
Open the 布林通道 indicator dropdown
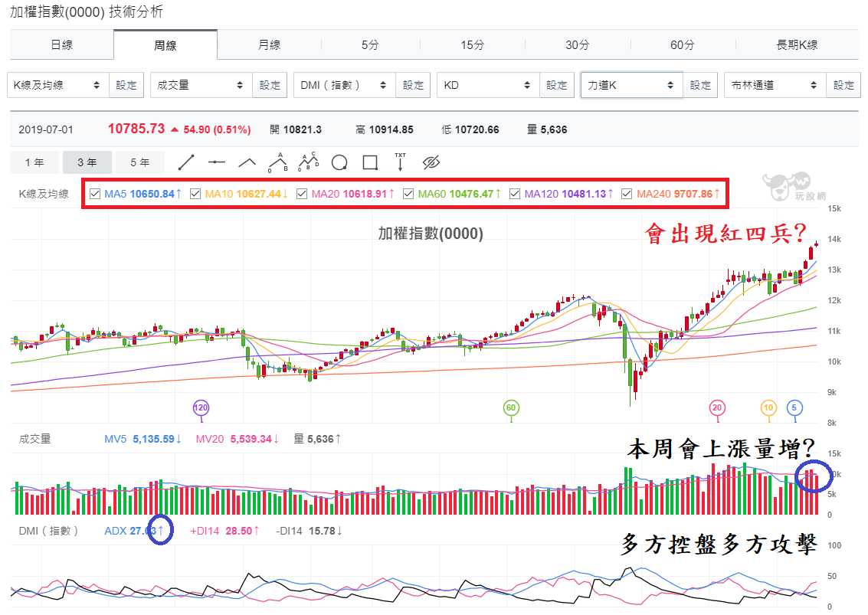[775, 85]
